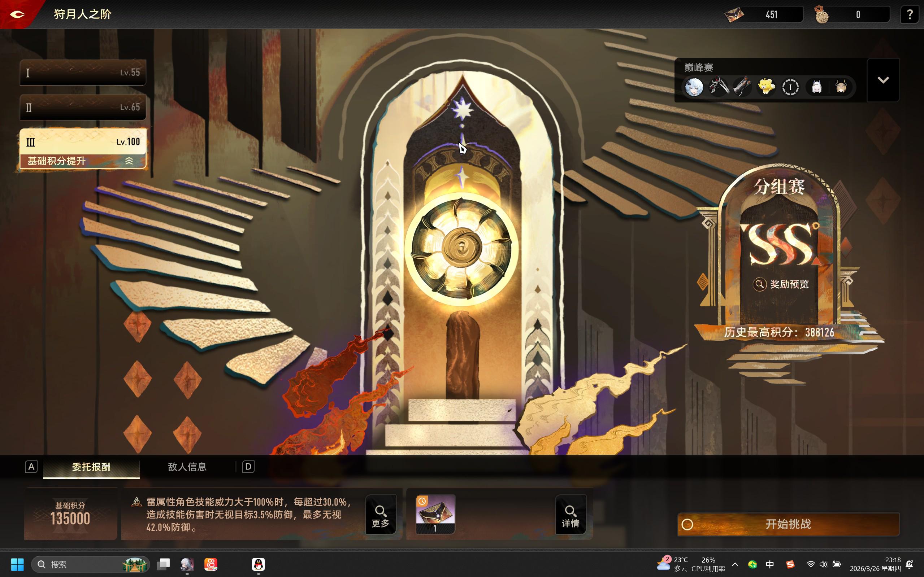Click the scythe weapon icon in team bar
Screen dimensions: 924x577
point(719,87)
